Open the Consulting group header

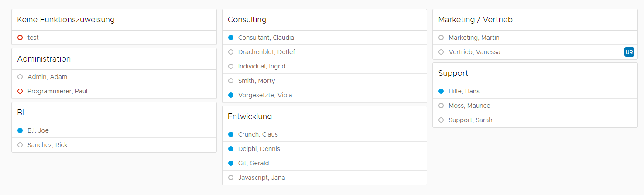pyautogui.click(x=247, y=20)
